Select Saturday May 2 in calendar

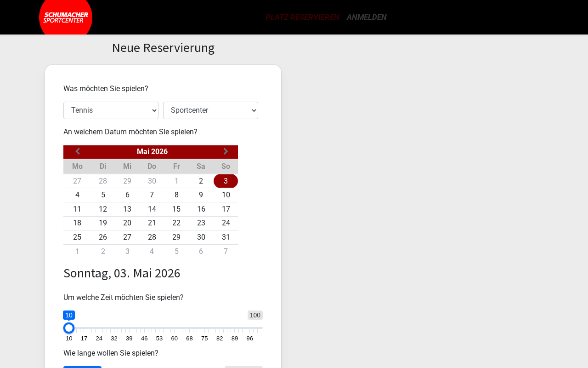point(201,181)
